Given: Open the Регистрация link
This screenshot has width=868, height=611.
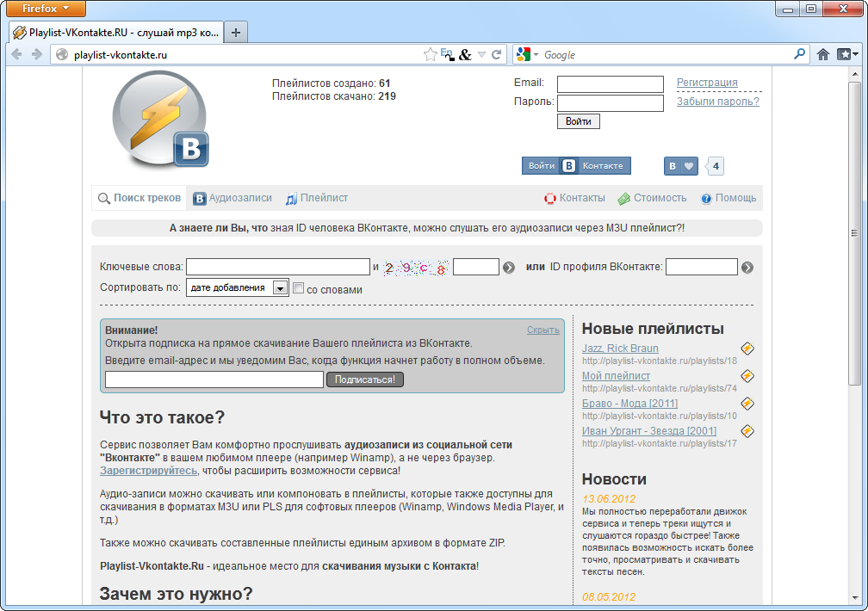Looking at the screenshot, I should click(707, 83).
